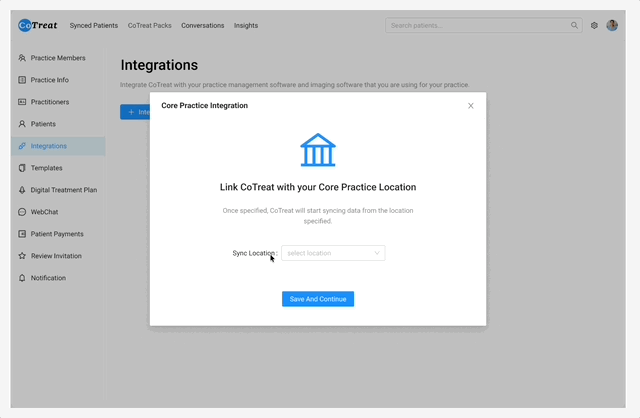The width and height of the screenshot is (640, 418).
Task: Click the CoTreat logo
Action: [38, 25]
